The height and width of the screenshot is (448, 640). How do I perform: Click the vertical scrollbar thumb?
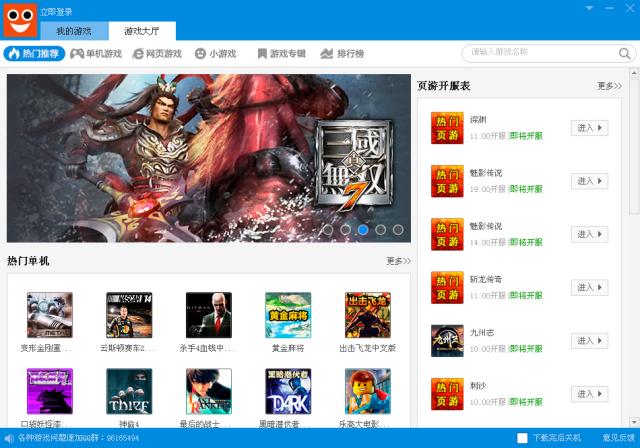[x=634, y=146]
